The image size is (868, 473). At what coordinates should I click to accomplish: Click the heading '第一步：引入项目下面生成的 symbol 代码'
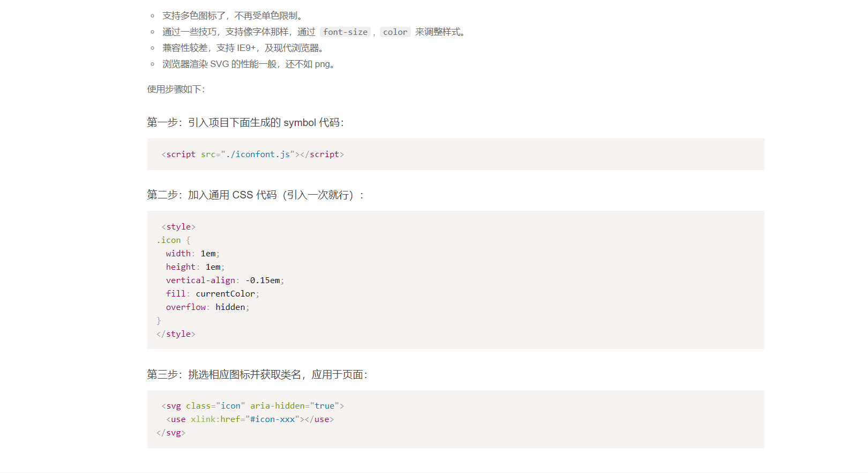click(x=245, y=123)
